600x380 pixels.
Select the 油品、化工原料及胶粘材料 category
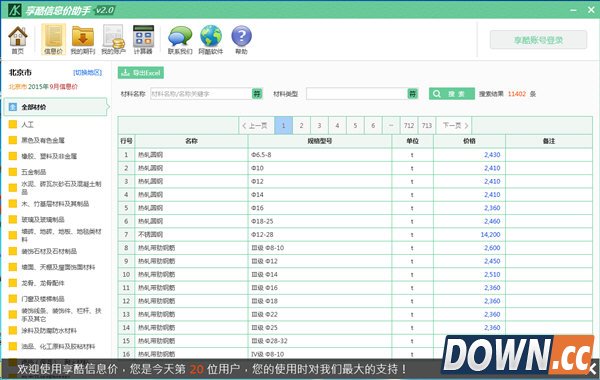(x=58, y=346)
